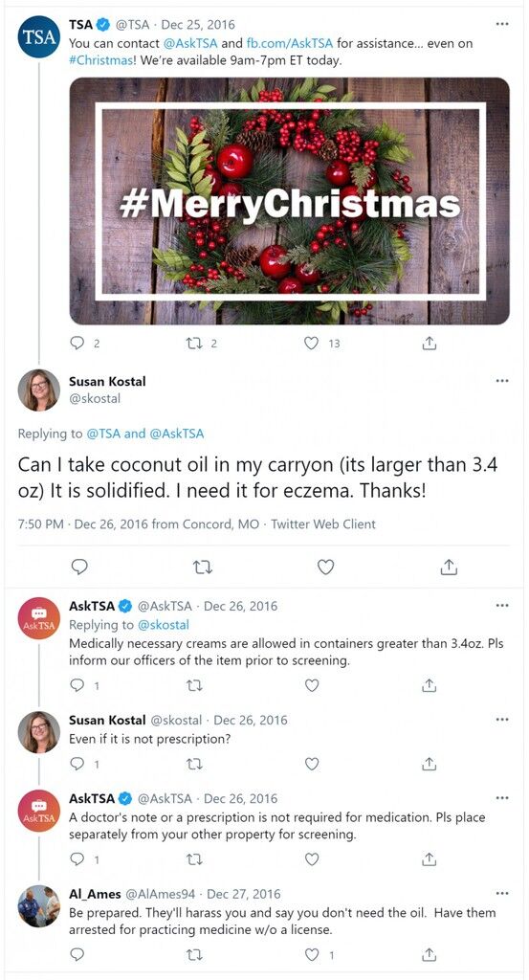Image resolution: width=529 pixels, height=980 pixels.
Task: Open more options for Susan Kostal's main tweet
Action: pyautogui.click(x=502, y=381)
